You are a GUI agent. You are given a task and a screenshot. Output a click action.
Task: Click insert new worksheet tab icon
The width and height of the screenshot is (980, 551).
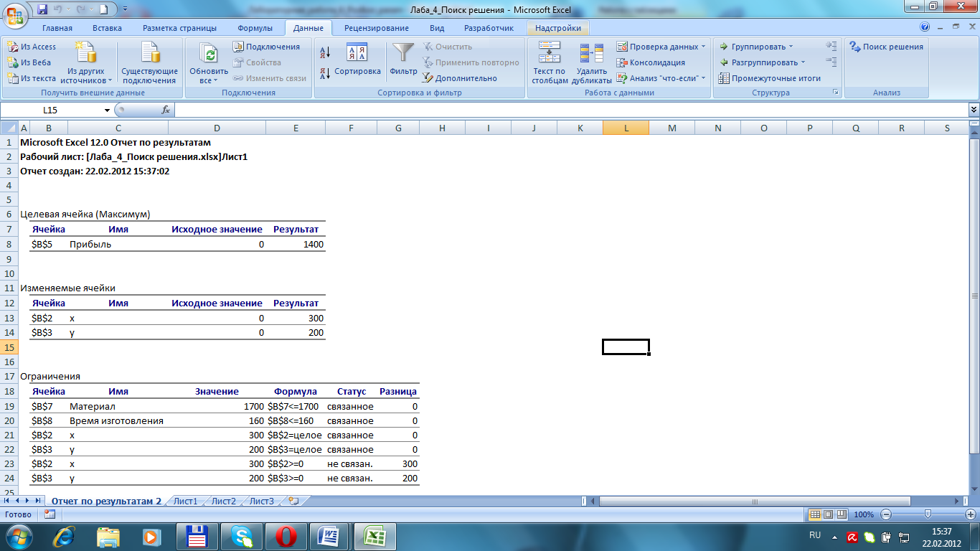click(x=293, y=501)
